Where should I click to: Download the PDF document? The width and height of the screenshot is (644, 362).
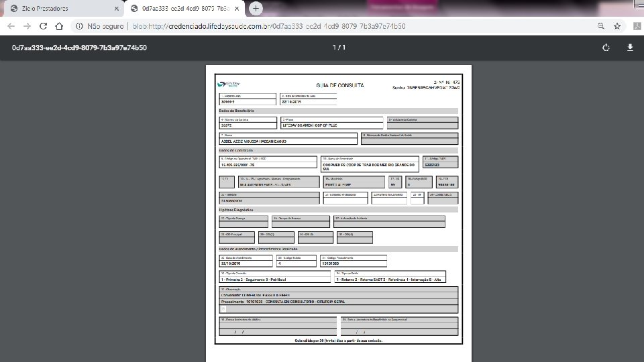point(630,48)
